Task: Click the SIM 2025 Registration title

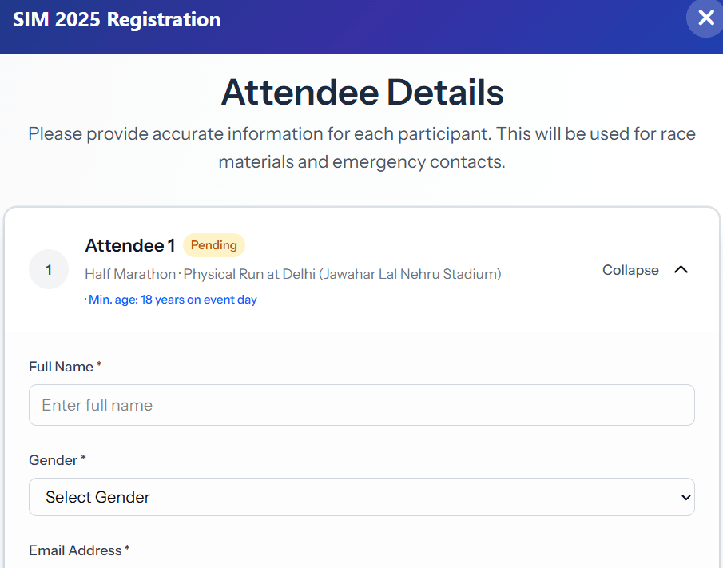Action: pyautogui.click(x=117, y=19)
